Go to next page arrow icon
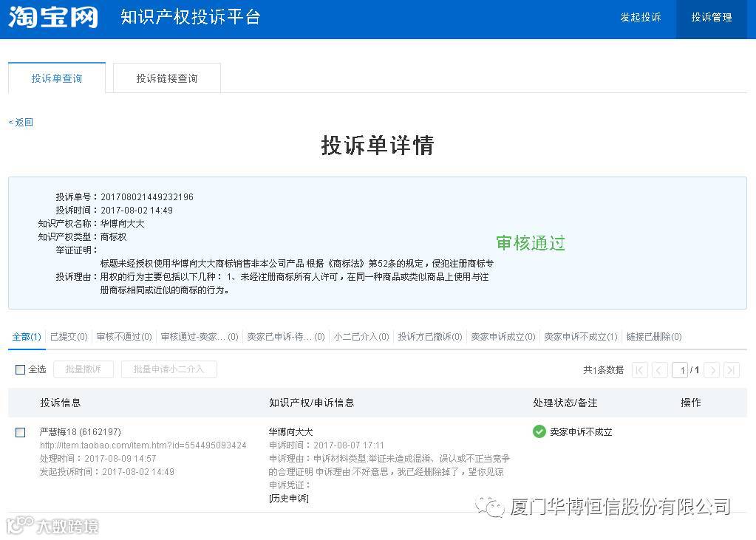This screenshot has height=540, width=756. (x=712, y=370)
